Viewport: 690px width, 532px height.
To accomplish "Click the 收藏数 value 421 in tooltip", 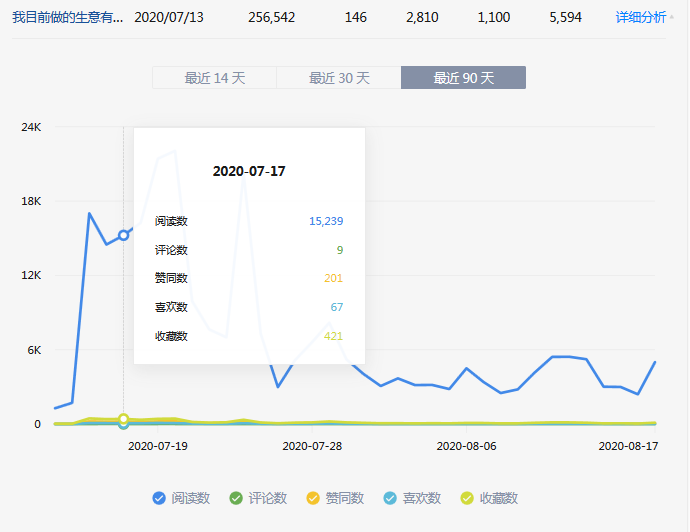I will (333, 336).
